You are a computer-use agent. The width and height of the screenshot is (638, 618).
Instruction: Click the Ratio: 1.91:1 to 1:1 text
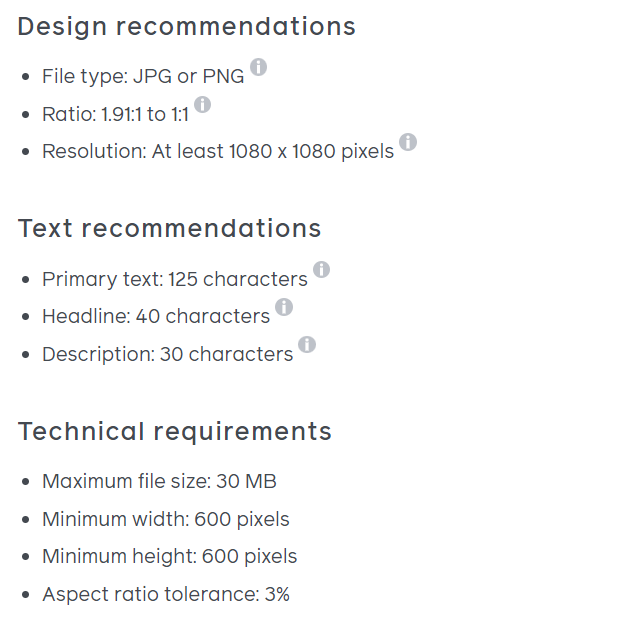116,114
